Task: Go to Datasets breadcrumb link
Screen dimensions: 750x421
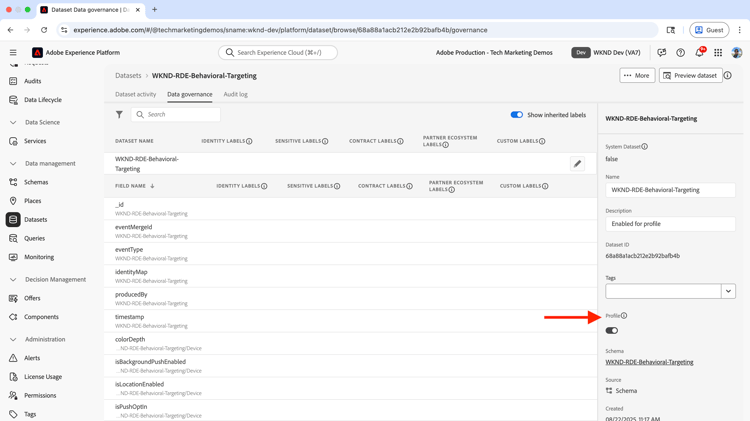Action: (128, 76)
